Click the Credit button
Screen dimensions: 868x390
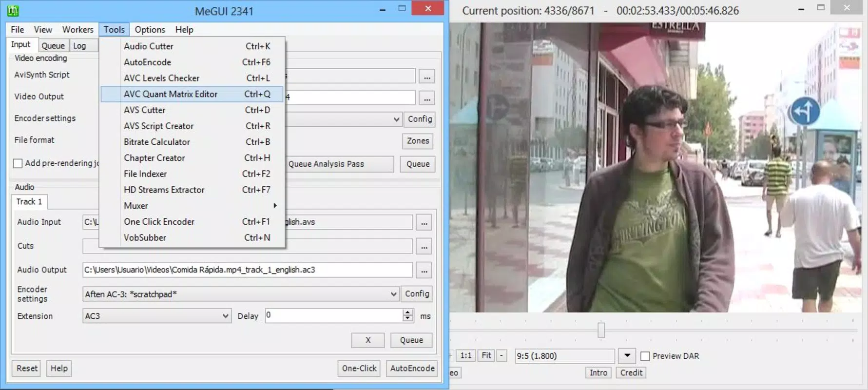coord(631,373)
